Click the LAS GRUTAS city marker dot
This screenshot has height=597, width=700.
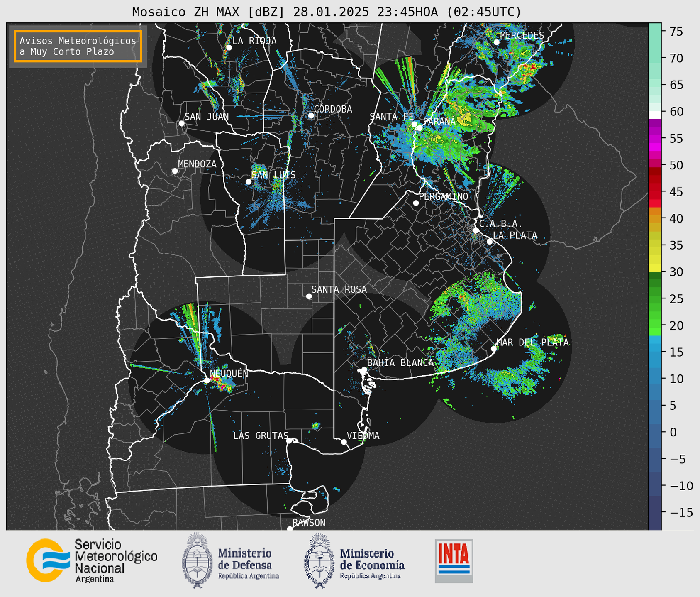[289, 441]
